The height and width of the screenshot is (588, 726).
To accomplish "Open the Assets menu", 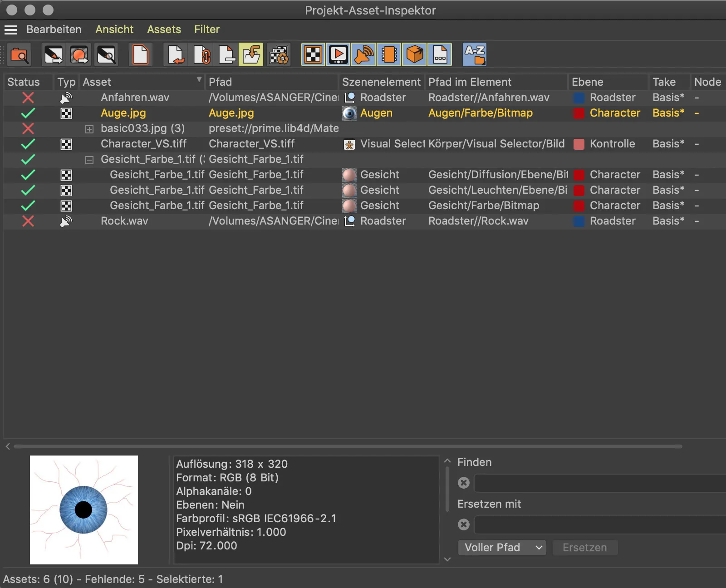I will point(164,29).
